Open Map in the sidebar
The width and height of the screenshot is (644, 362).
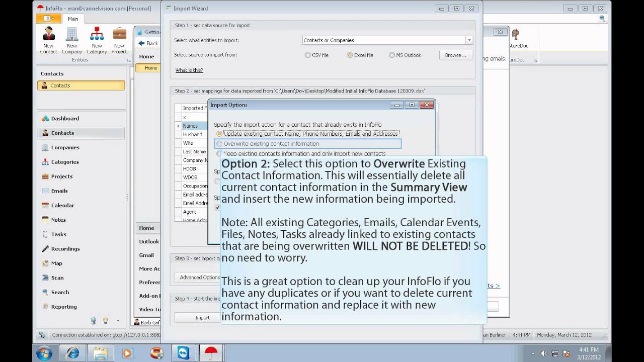56,263
